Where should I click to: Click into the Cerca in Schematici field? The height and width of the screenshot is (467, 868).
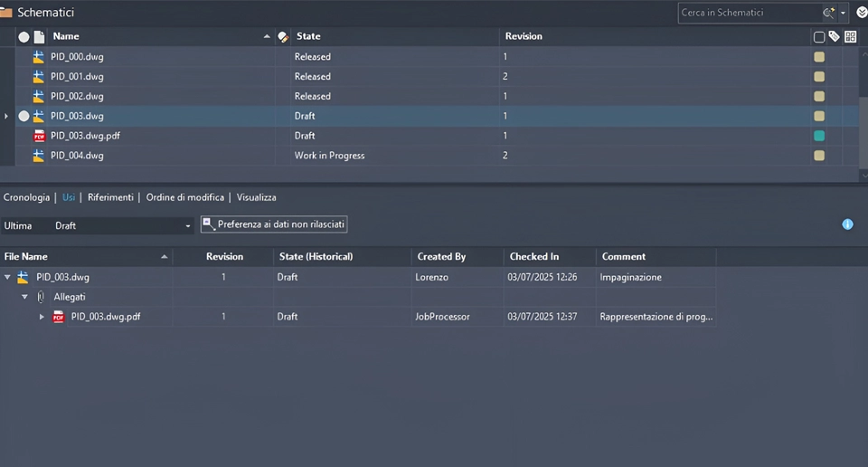click(x=750, y=13)
